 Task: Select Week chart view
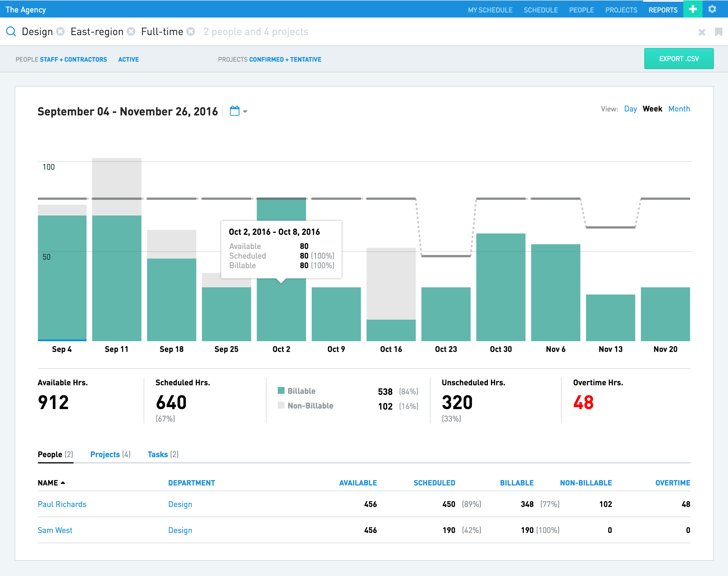pos(652,109)
